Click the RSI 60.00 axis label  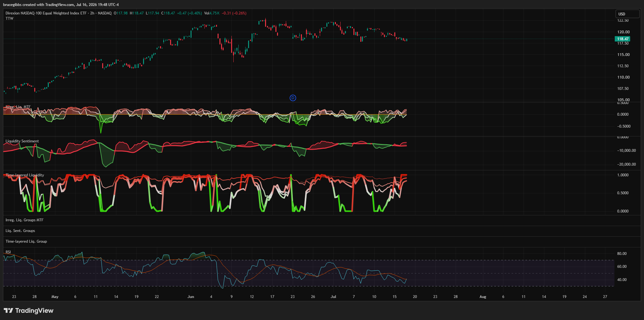pos(622,267)
